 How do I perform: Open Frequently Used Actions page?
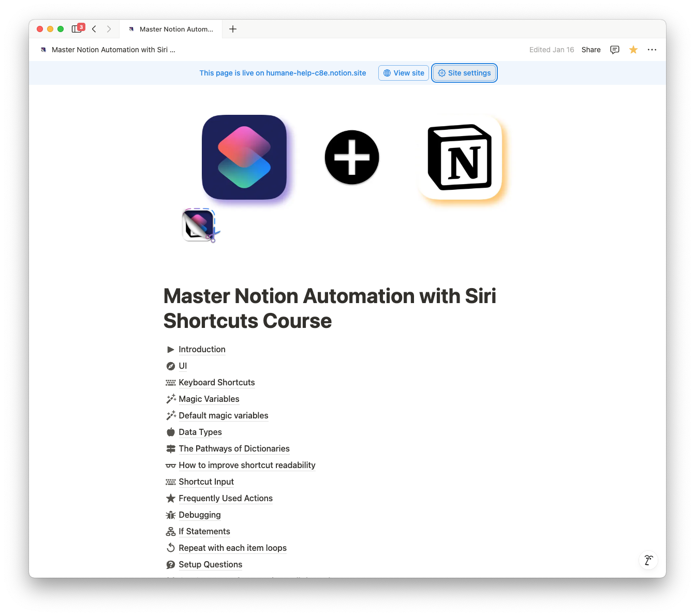(x=226, y=499)
